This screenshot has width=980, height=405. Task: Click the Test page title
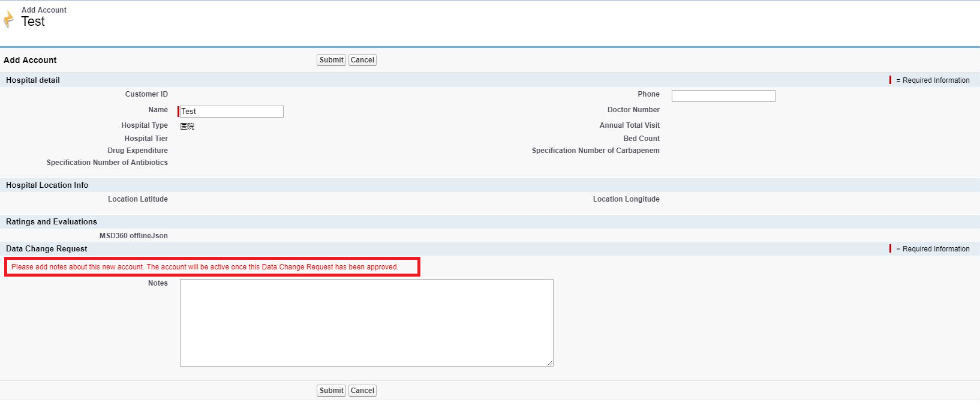pos(33,22)
